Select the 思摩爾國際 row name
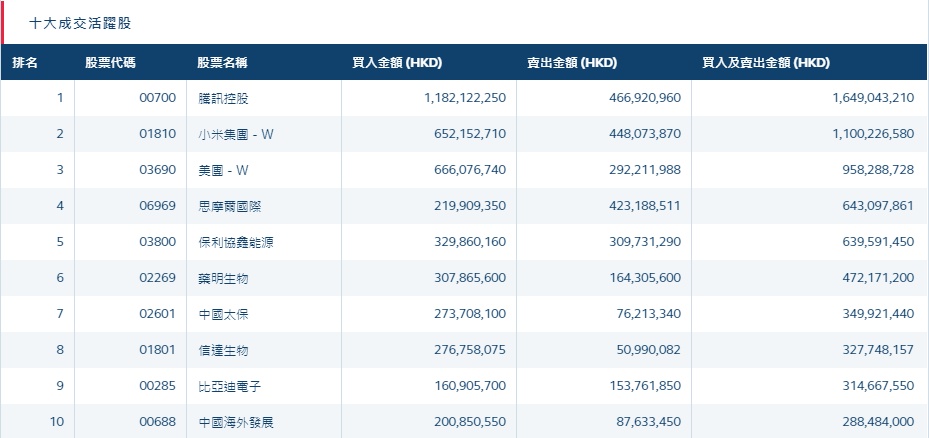Screen dimensions: 929x438 (x=229, y=206)
